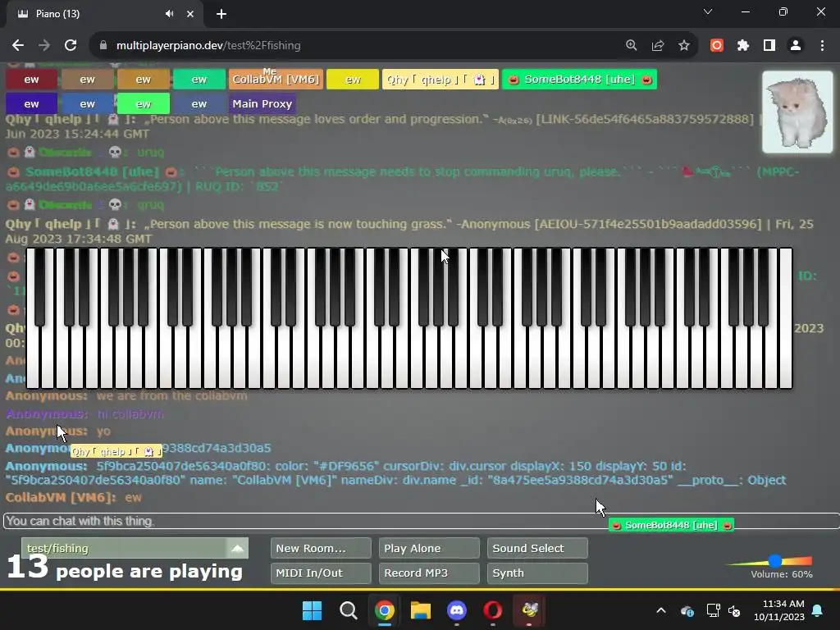Open File Explorer from the taskbar
The height and width of the screenshot is (630, 840).
[x=421, y=610]
